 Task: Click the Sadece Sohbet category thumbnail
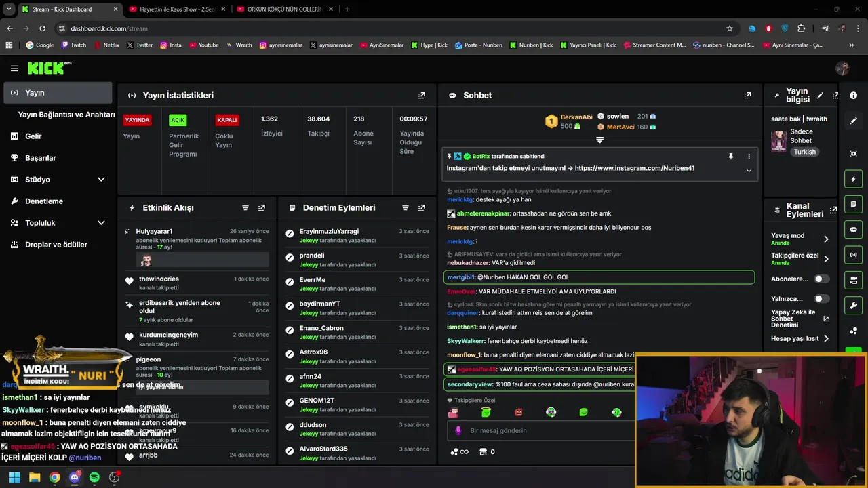[x=778, y=141]
